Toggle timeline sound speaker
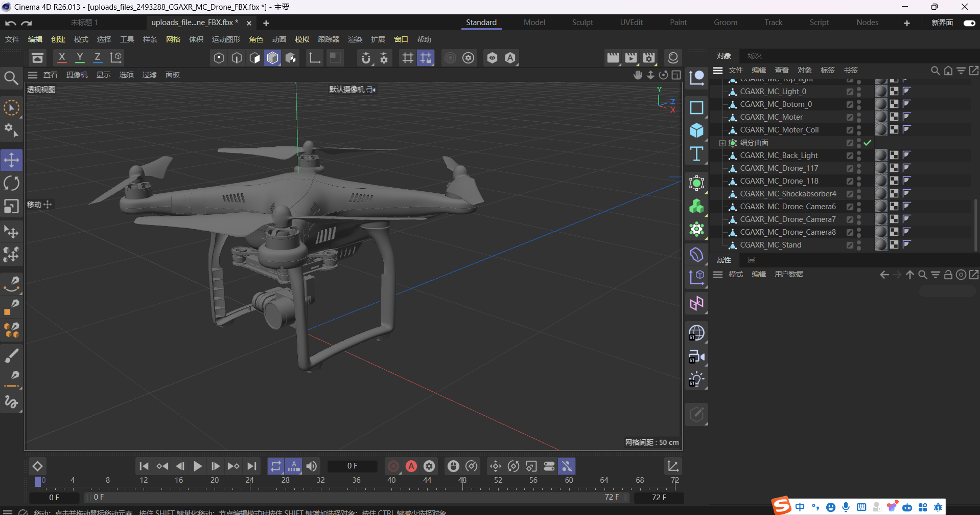The height and width of the screenshot is (515, 980). 312,466
